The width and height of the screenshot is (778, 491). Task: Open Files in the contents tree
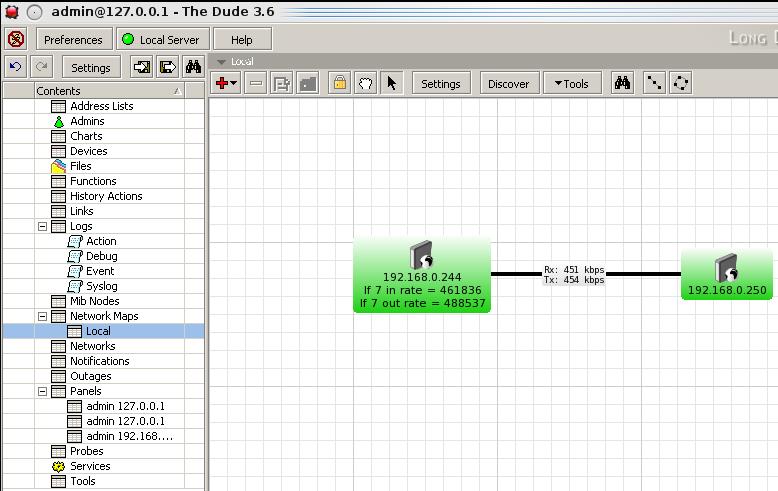(80, 166)
